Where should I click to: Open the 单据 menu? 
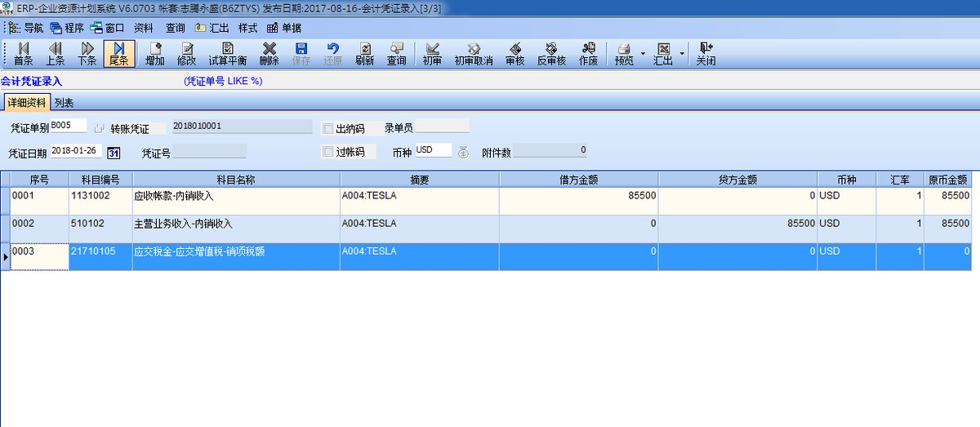point(284,27)
